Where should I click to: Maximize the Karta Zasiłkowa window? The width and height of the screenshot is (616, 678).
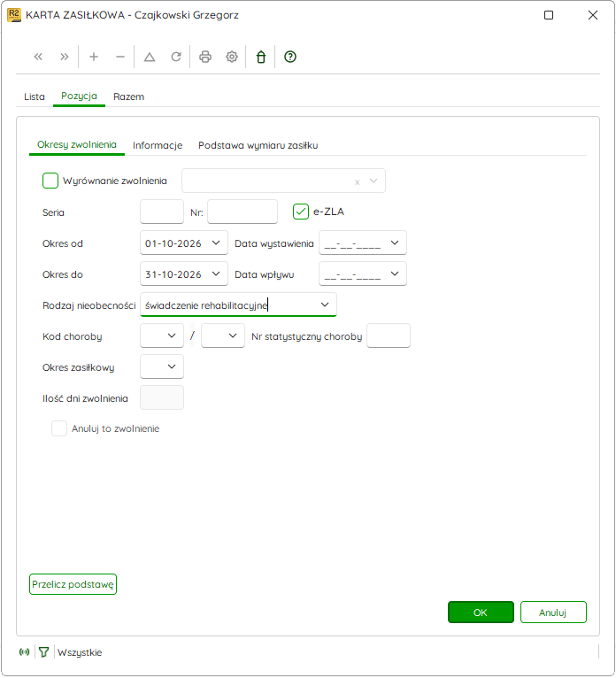point(549,15)
